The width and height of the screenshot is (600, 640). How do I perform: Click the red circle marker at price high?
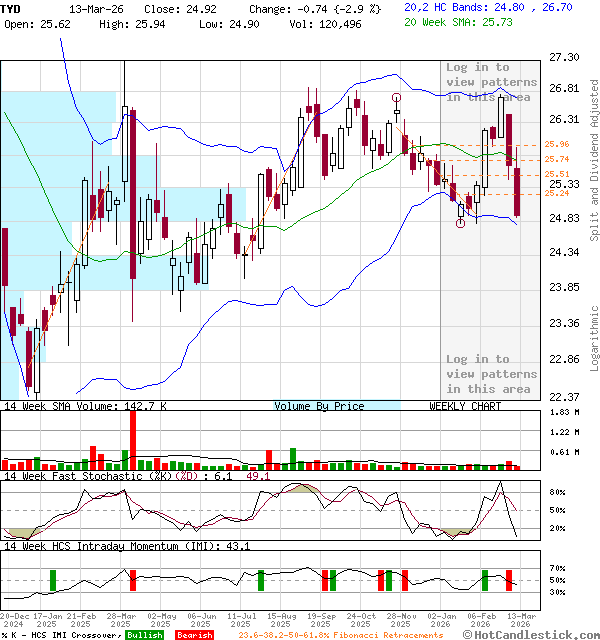coord(397,98)
